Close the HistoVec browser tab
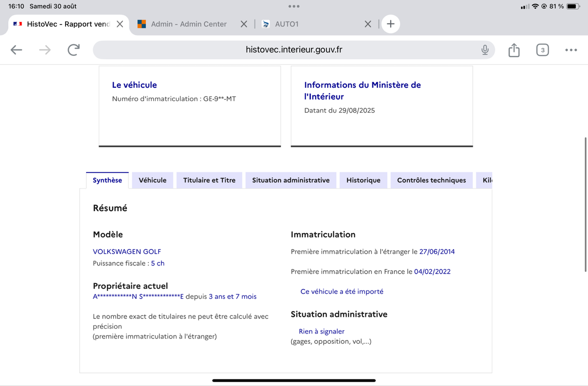Viewport: 588px width, 386px height. click(120, 24)
